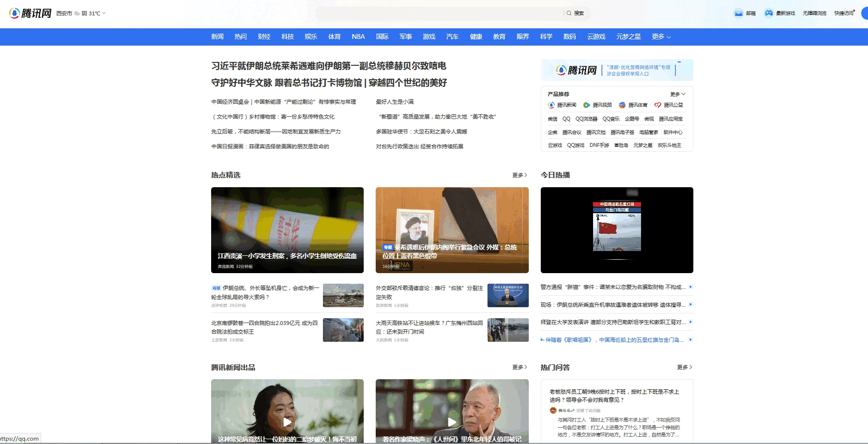The width and height of the screenshot is (868, 444).
Task: Select the 娱乐 nav tab
Action: point(311,37)
